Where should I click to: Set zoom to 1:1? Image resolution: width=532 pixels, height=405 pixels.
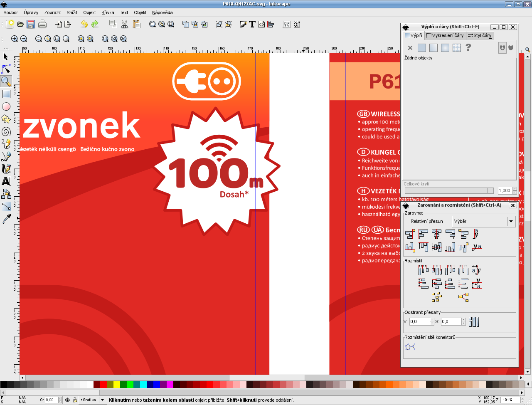pyautogui.click(x=105, y=39)
